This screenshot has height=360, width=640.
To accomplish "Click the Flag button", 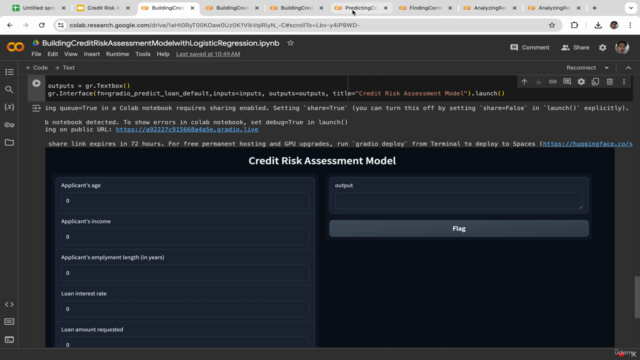I will (x=459, y=229).
